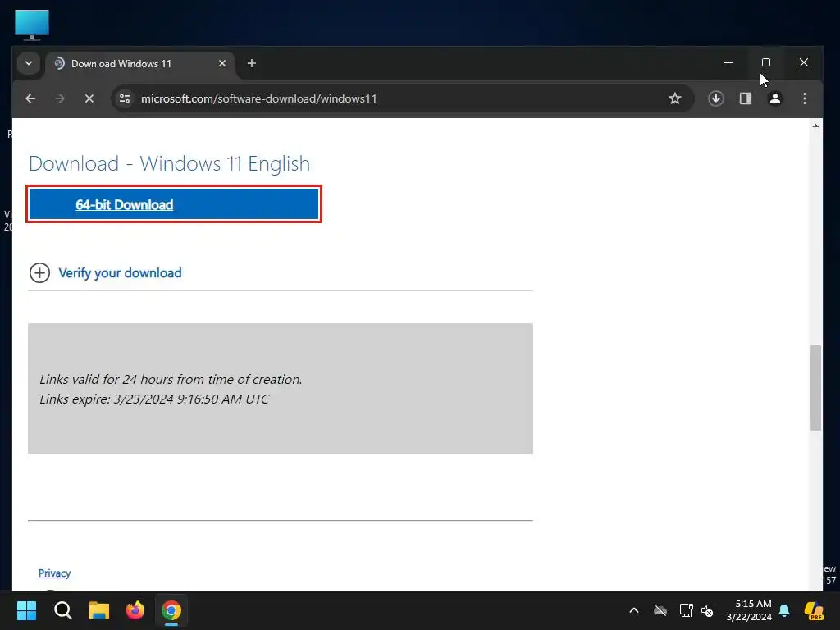Screen dimensions: 840x630
Task: Click the Copilot preview taskbar icon
Action: (x=814, y=610)
